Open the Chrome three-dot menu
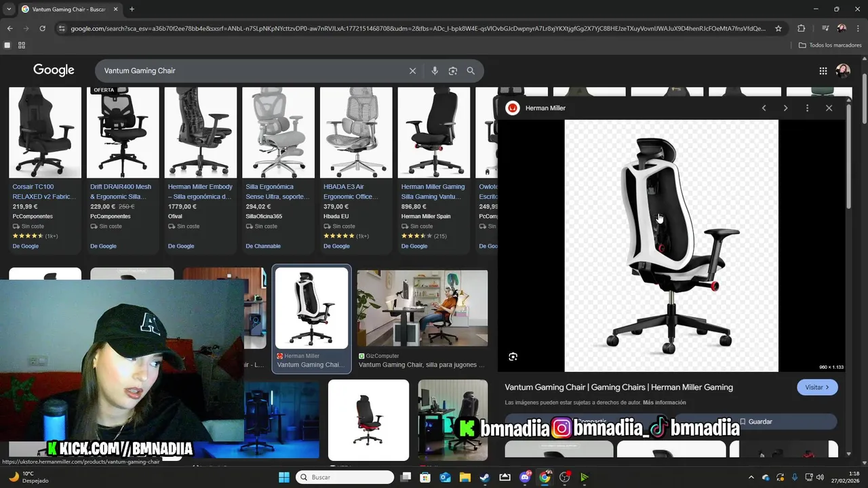868x488 pixels. [858, 28]
